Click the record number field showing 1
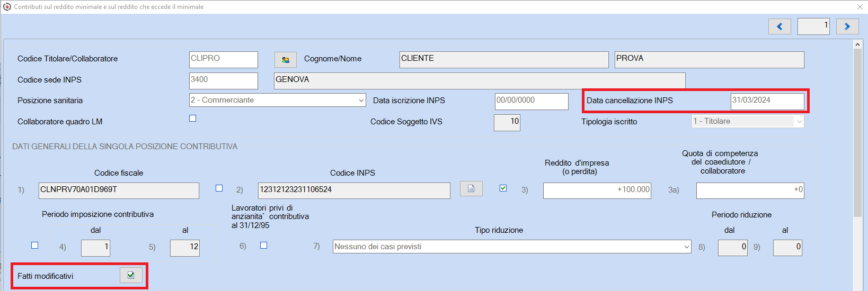This screenshot has width=868, height=291. [x=813, y=26]
